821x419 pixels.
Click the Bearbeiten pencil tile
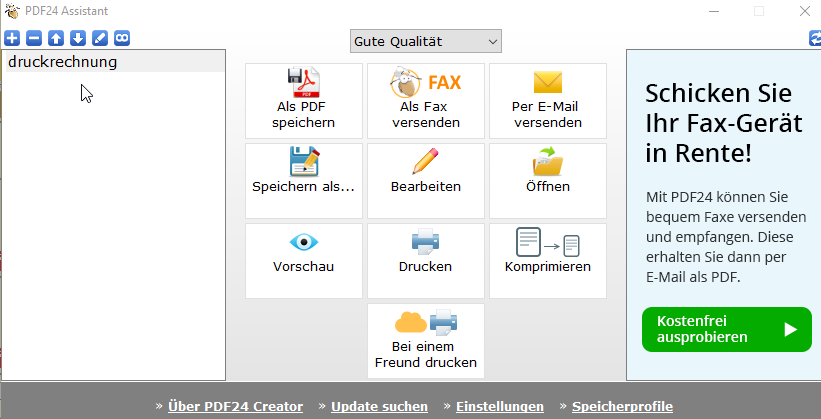426,181
